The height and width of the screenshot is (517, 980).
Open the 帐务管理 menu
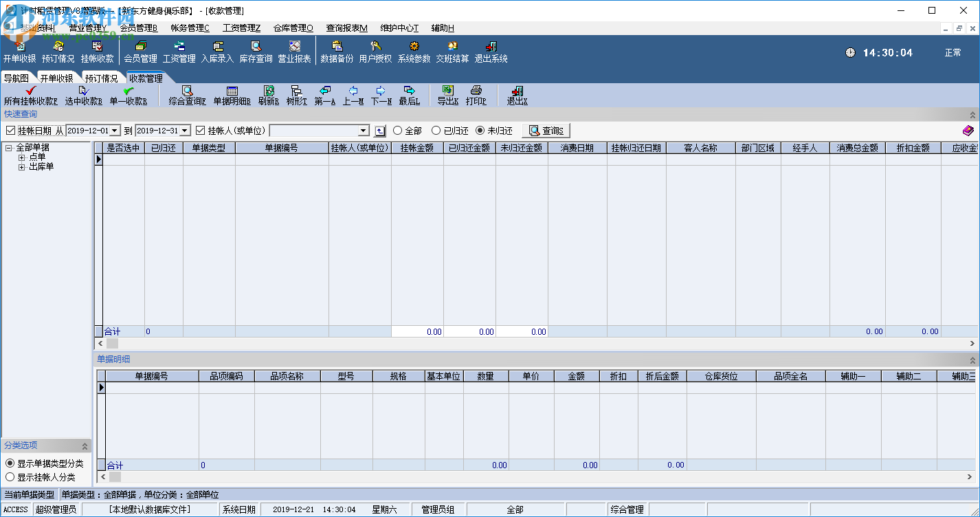(190, 28)
